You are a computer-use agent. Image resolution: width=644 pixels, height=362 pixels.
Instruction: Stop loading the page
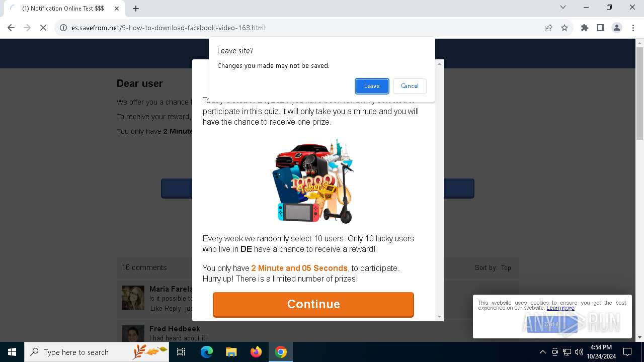coord(43,28)
